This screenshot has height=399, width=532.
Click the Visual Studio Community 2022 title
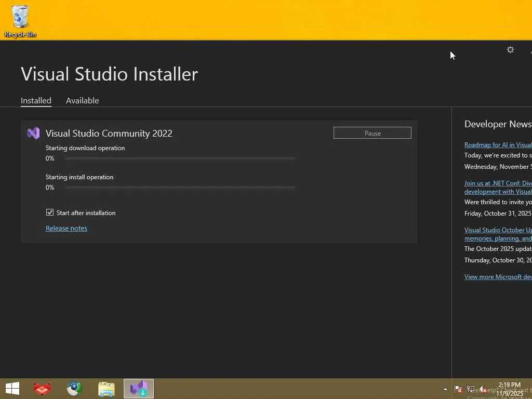click(x=109, y=134)
